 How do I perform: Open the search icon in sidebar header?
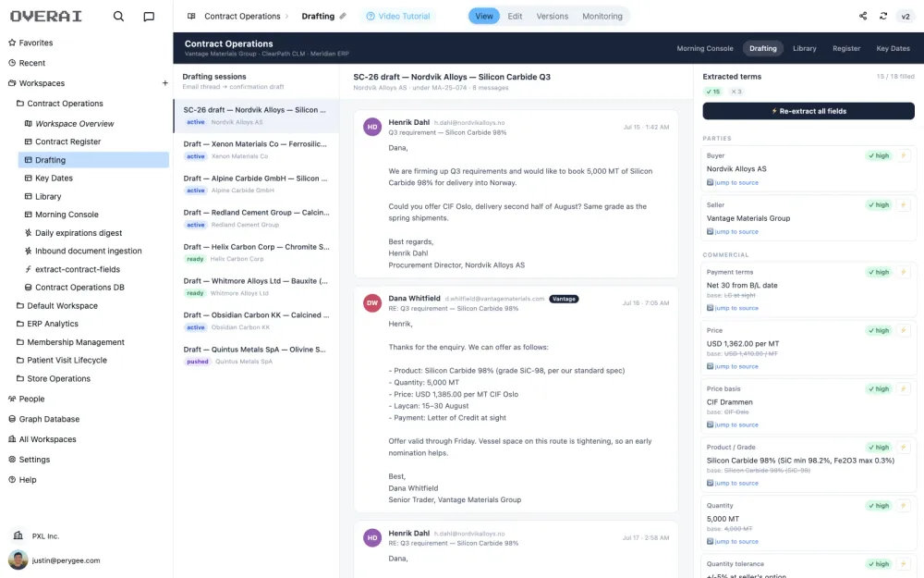tap(118, 16)
